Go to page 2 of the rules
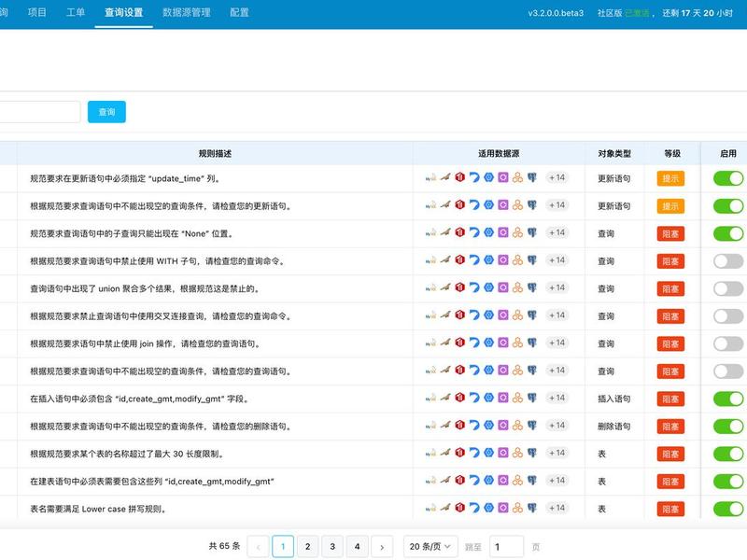This screenshot has height=560, width=747. click(308, 547)
